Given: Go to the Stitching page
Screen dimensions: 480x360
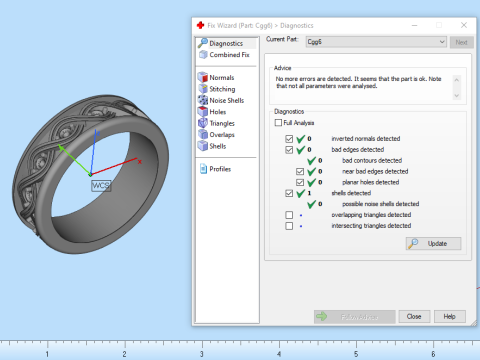Looking at the screenshot, I should point(222,89).
